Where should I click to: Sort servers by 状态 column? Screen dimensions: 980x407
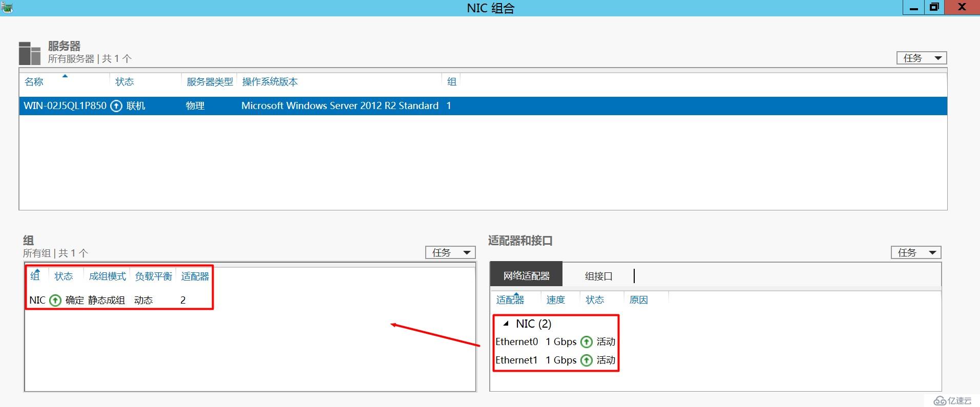(124, 82)
